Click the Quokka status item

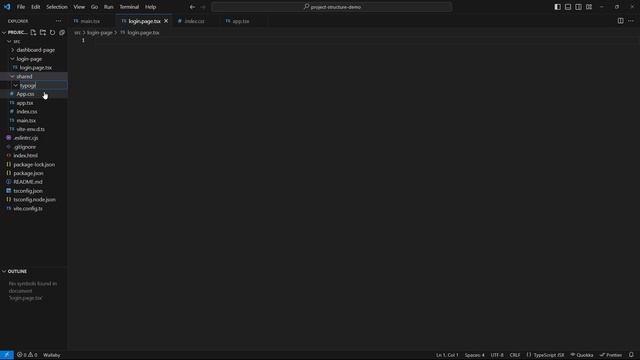click(582, 355)
